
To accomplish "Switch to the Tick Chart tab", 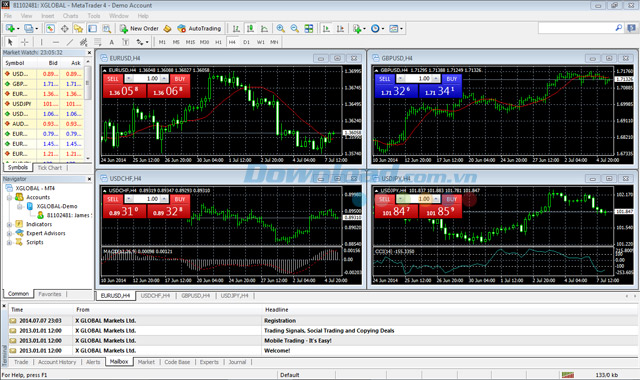I will (49, 168).
